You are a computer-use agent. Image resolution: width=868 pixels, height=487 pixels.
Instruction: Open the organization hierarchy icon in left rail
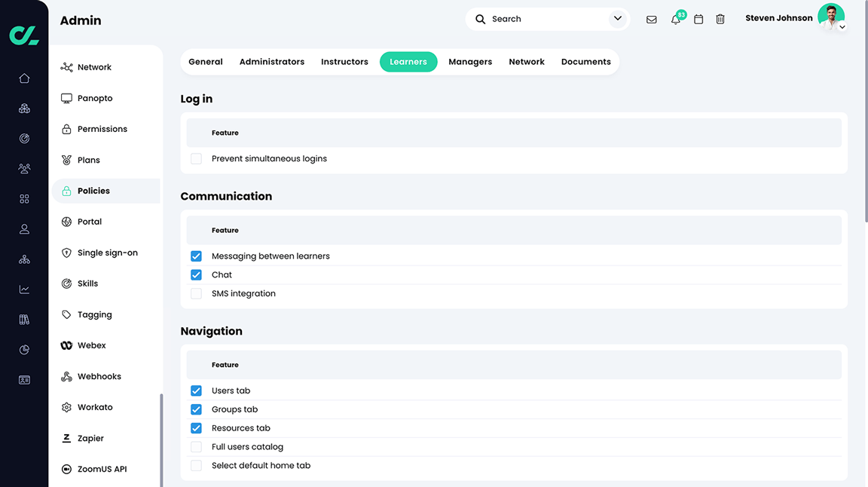tap(24, 259)
